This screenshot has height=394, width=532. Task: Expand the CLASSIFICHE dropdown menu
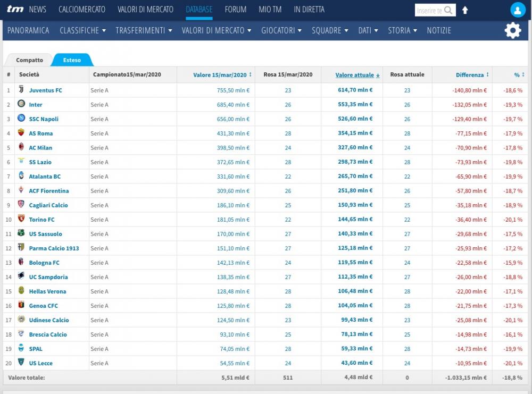click(x=83, y=30)
